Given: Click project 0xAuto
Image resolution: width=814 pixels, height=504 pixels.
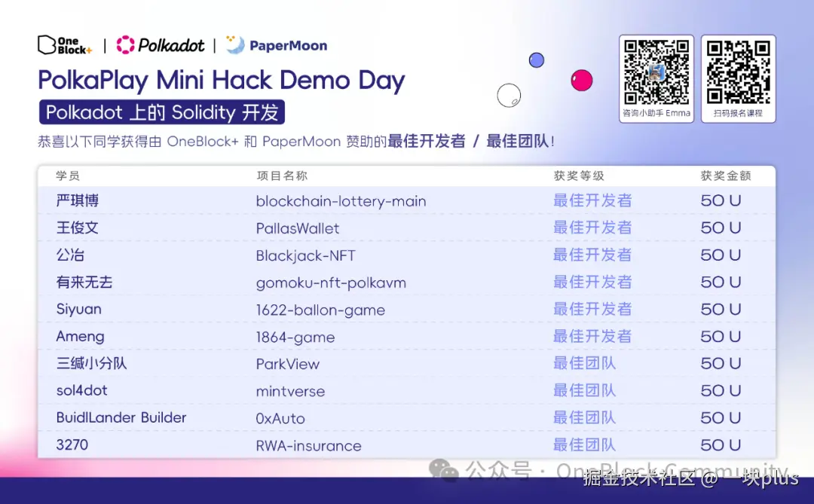Looking at the screenshot, I should coord(280,418).
